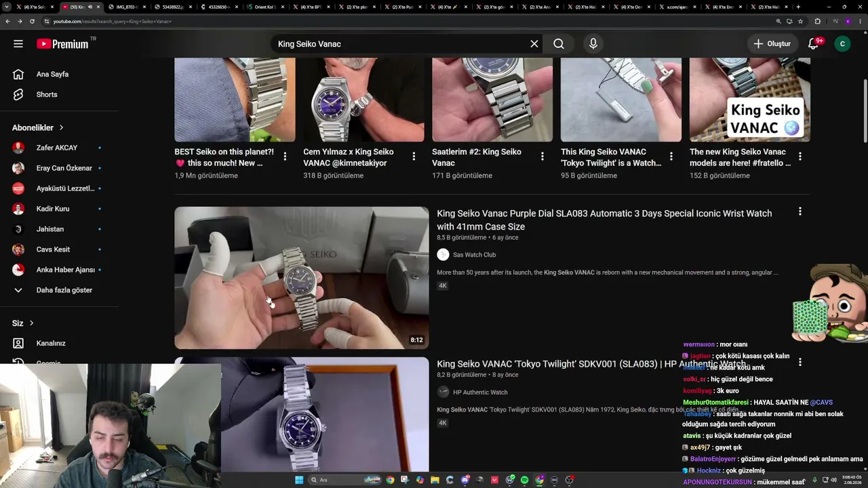
Task: Click the taskbar Ara search box
Action: [x=344, y=480]
